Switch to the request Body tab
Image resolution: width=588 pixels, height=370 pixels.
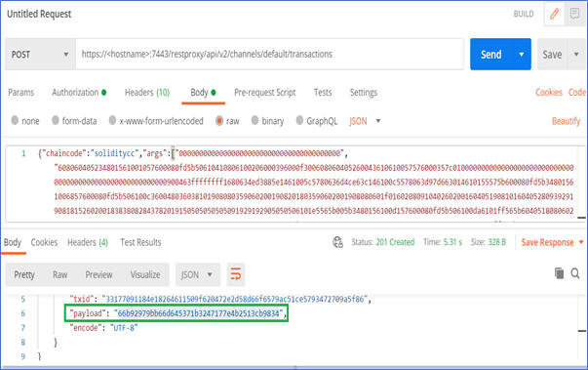point(203,93)
